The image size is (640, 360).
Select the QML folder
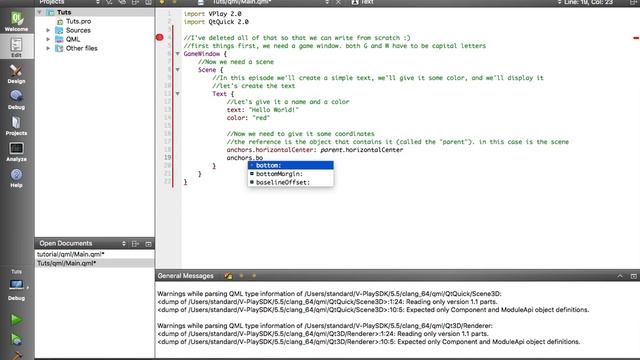point(73,39)
